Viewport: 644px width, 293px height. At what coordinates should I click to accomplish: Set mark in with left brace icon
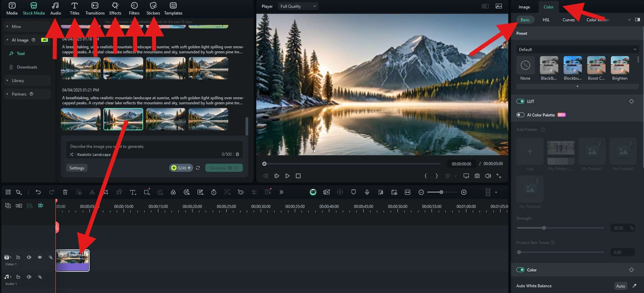coord(426,176)
